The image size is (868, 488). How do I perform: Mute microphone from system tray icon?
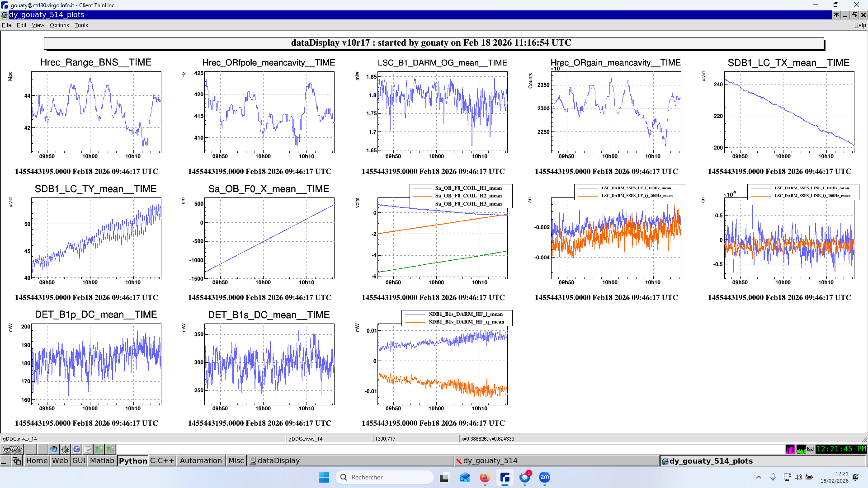pyautogui.click(x=773, y=477)
